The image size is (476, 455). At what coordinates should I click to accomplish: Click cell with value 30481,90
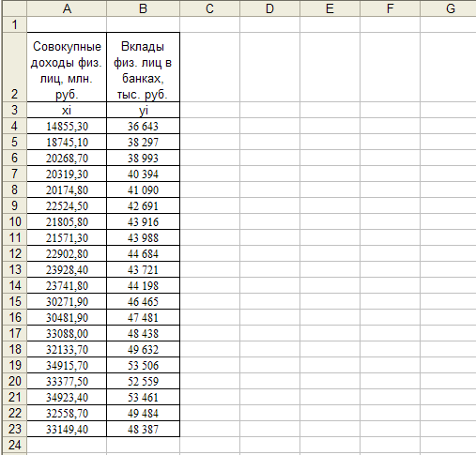[x=67, y=317]
